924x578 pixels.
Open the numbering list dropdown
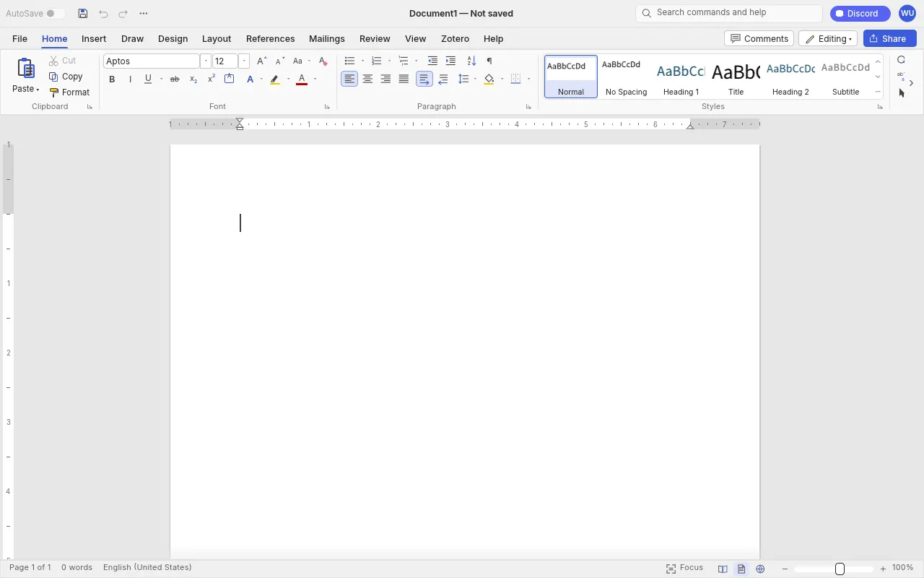tap(389, 61)
